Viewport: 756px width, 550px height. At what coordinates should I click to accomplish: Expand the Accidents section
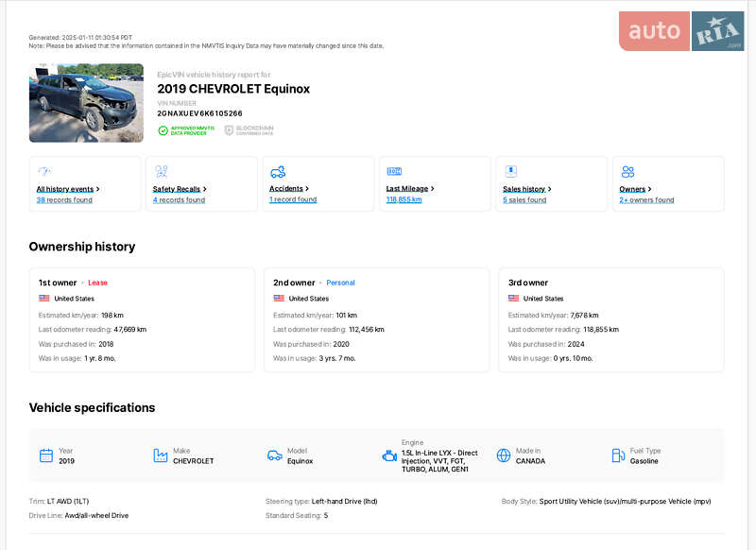pos(287,189)
